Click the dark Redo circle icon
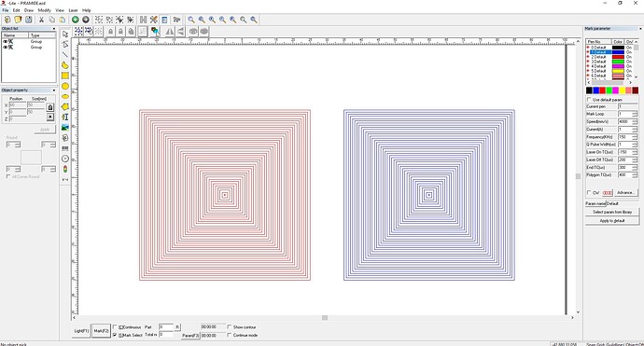Viewport: 644px width, 346px height. [86, 20]
